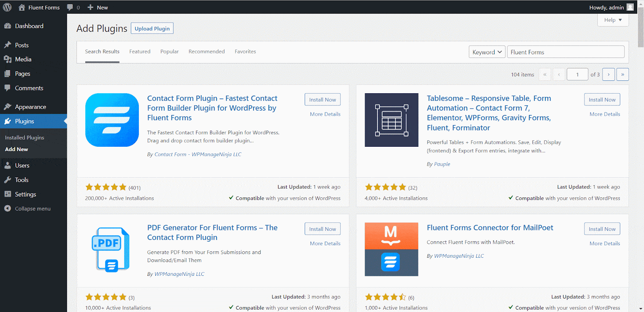Jump to the last results page arrow
This screenshot has width=644, height=312.
pos(623,74)
